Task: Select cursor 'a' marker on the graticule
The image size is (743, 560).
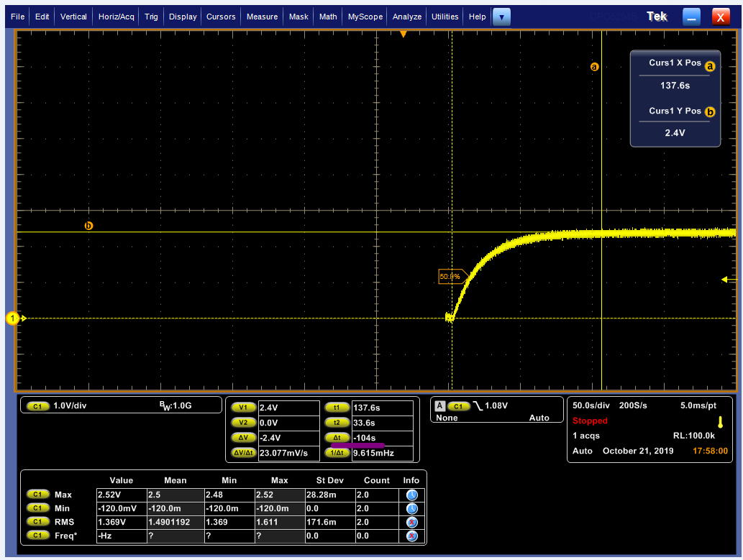Action: pos(594,67)
